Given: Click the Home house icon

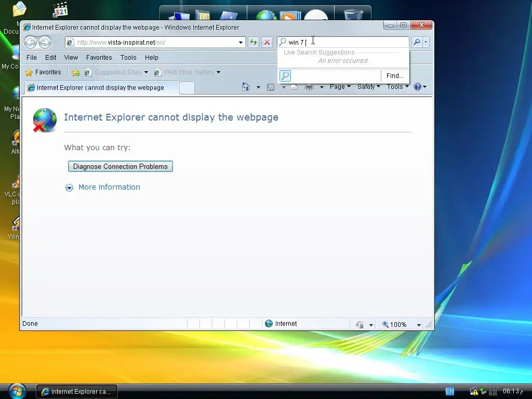Looking at the screenshot, I should click(x=246, y=87).
